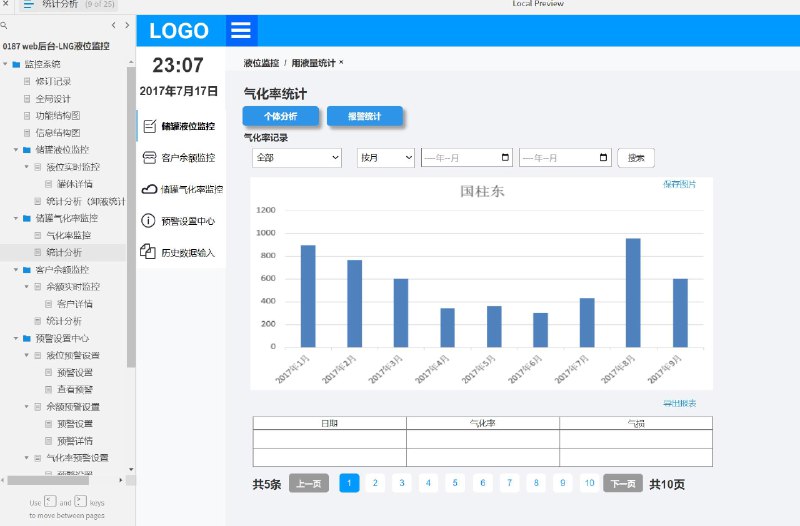The height and width of the screenshot is (526, 800).
Task: Click the 上一页 pagination button
Action: click(x=309, y=483)
